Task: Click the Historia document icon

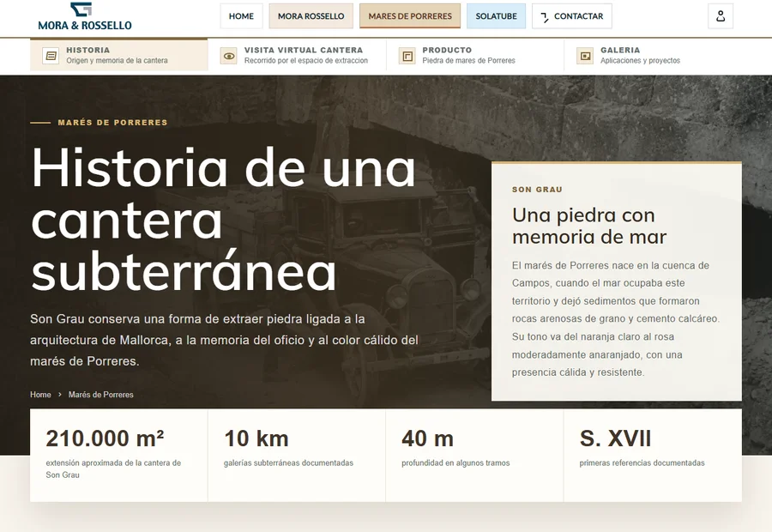Action: (x=51, y=56)
